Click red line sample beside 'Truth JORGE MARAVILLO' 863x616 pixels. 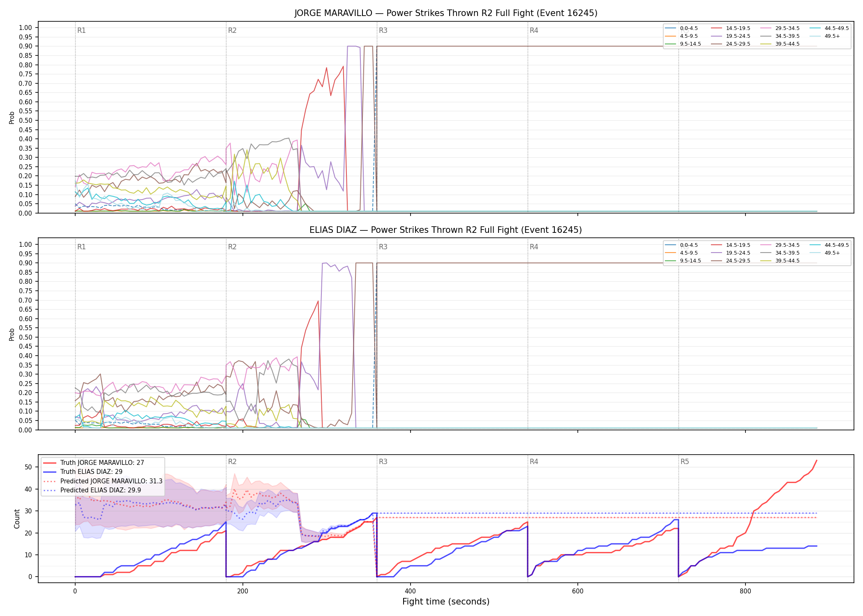pos(50,462)
